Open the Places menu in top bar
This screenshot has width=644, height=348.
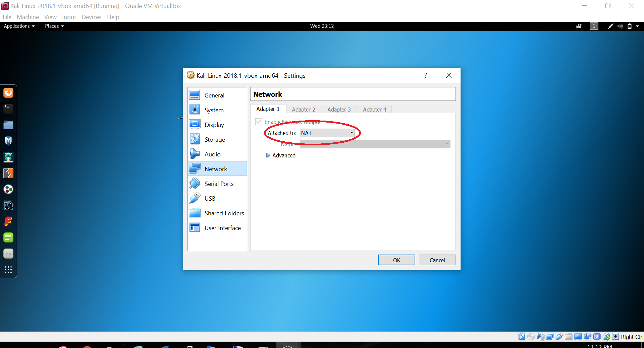click(x=54, y=26)
